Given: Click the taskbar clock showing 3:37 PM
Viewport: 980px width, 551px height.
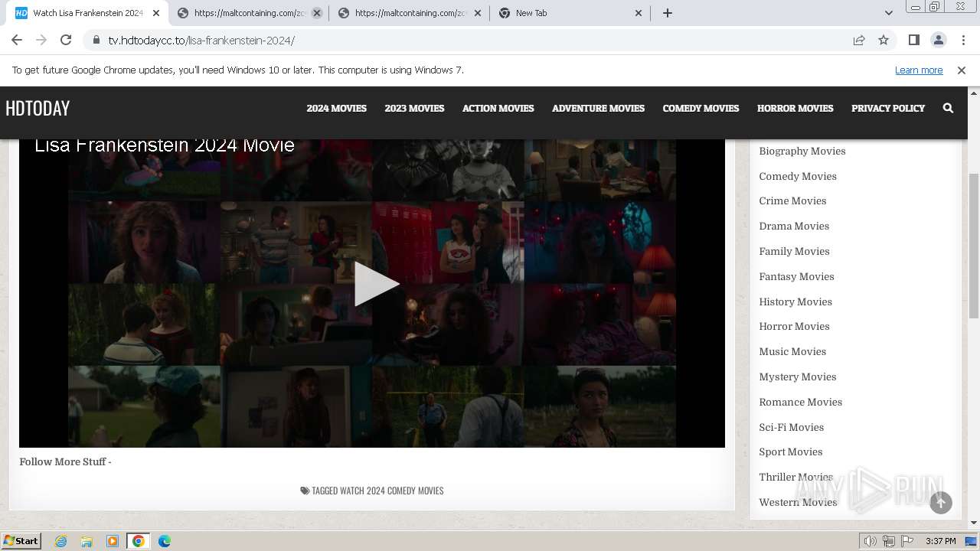Looking at the screenshot, I should click(941, 541).
